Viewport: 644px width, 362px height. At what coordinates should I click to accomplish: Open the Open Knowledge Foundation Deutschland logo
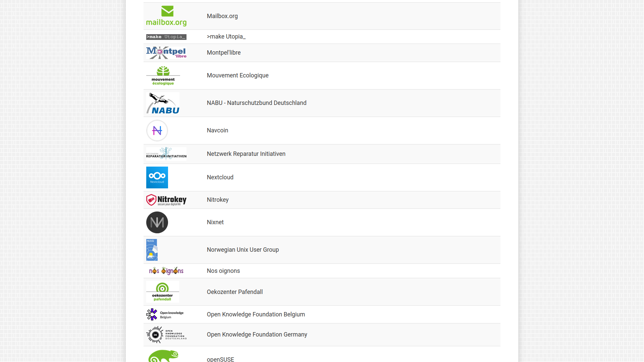point(166,335)
